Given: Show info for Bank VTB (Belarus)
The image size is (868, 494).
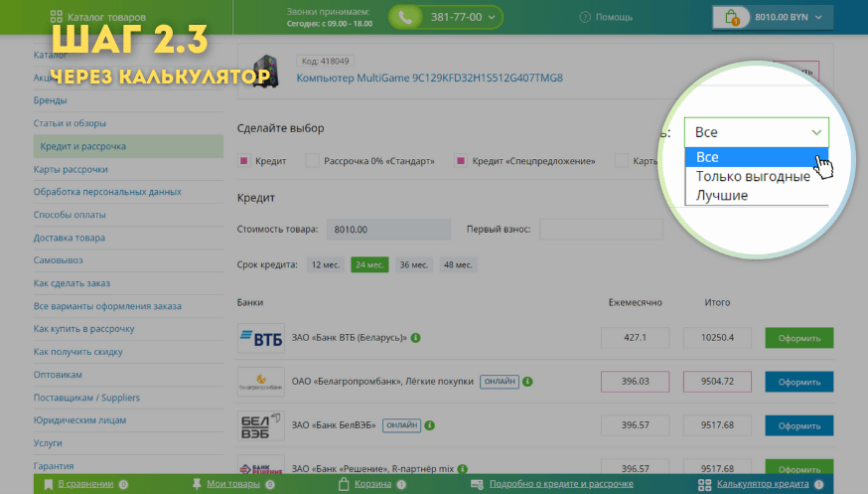Looking at the screenshot, I should click(416, 337).
